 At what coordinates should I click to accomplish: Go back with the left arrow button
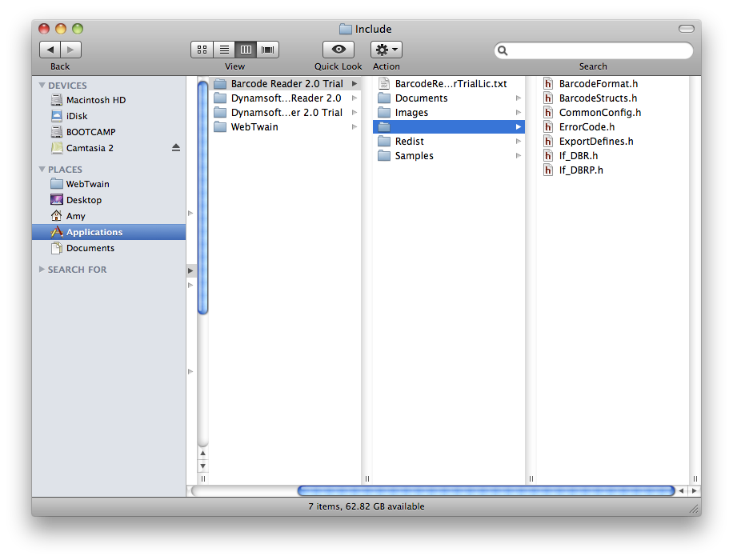50,50
